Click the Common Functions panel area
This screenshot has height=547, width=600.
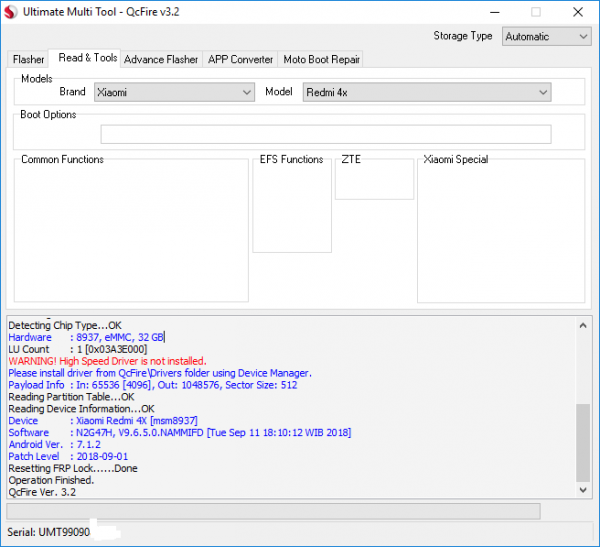click(132, 230)
